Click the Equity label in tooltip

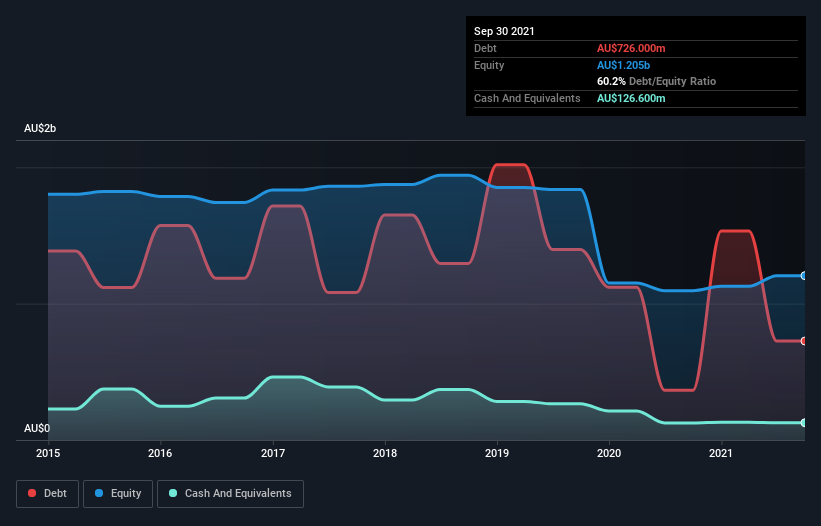[489, 65]
